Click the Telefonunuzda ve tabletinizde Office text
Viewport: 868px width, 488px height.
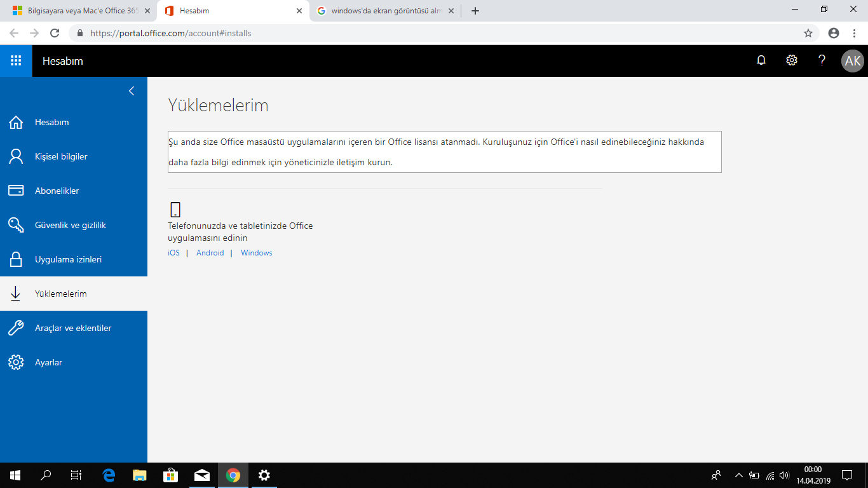pos(240,232)
